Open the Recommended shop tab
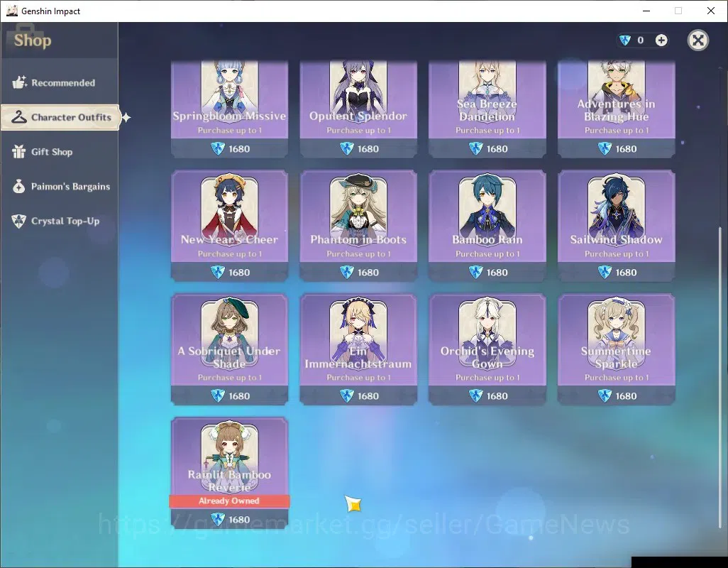Viewport: 728px width, 568px height. point(60,82)
